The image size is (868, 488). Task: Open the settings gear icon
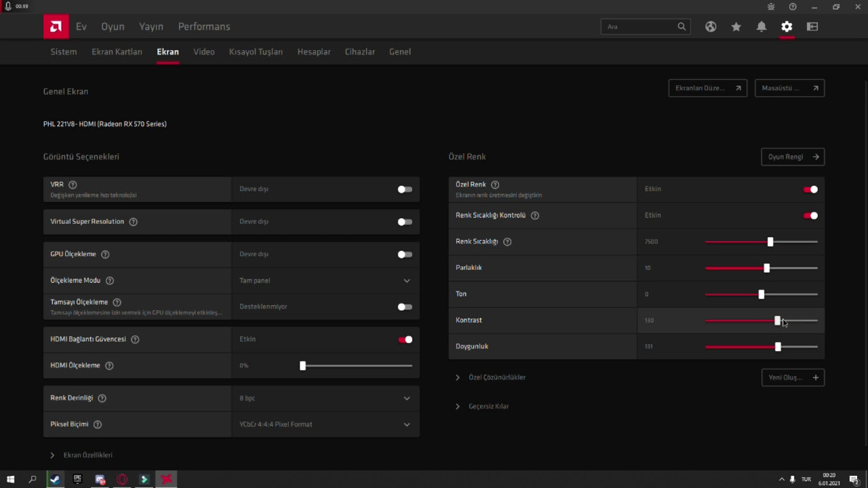[x=787, y=26]
